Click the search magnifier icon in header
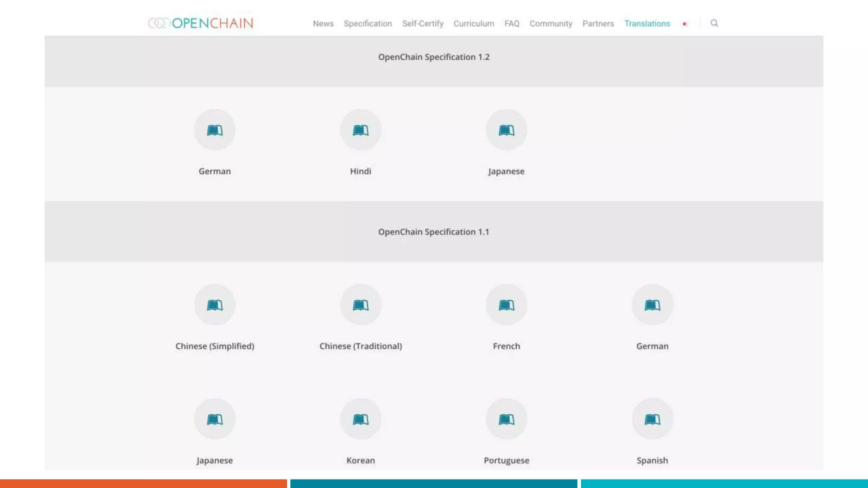 (x=714, y=23)
